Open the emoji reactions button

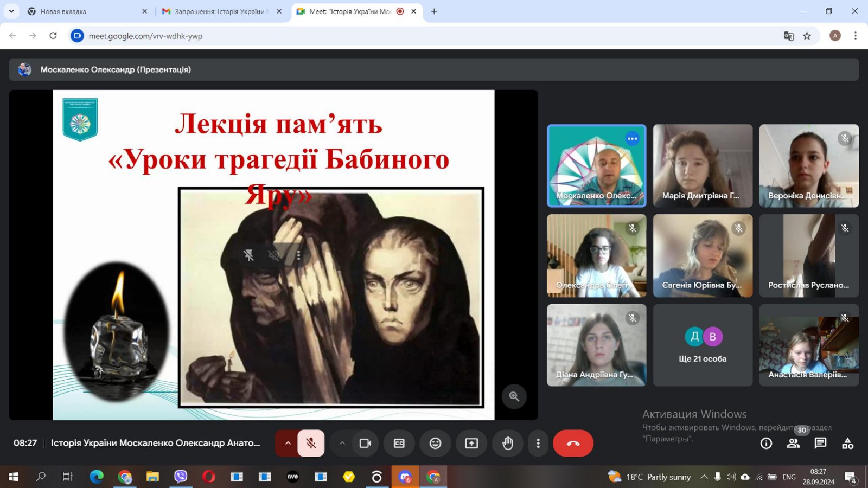pos(435,443)
